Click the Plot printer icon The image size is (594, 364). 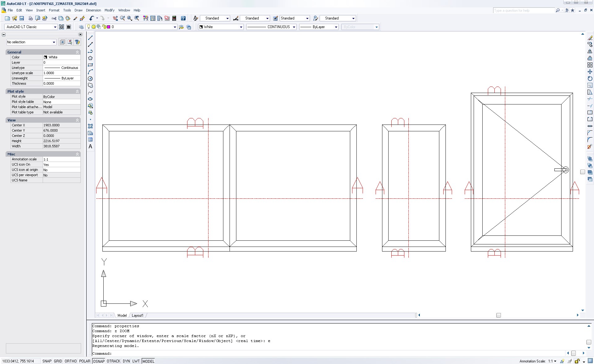[31, 18]
